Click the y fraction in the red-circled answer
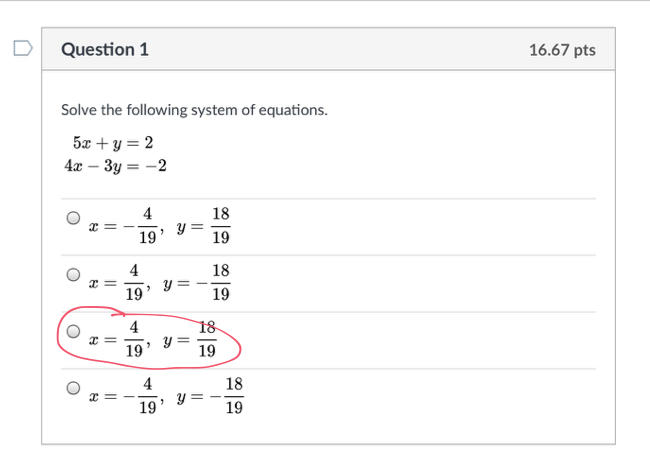Viewport: 650px width, 464px height. (x=206, y=339)
